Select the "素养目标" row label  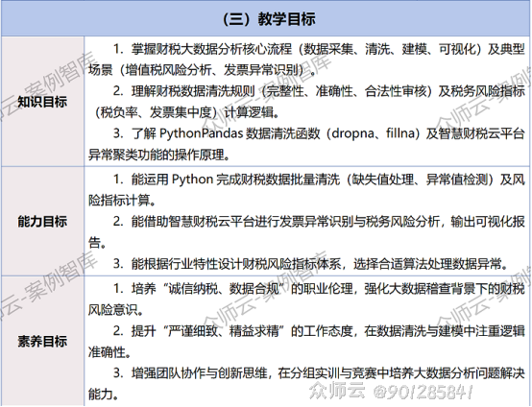coord(42,341)
